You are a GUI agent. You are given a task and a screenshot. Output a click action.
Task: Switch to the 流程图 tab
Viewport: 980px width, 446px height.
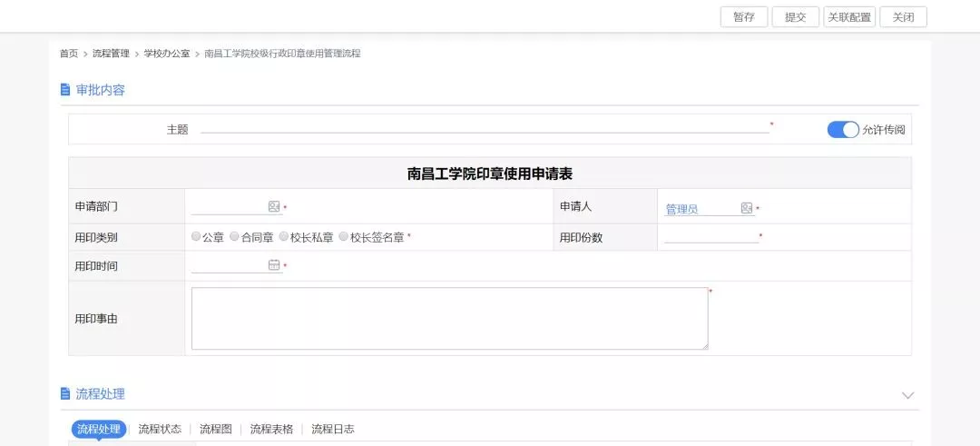[x=216, y=429]
